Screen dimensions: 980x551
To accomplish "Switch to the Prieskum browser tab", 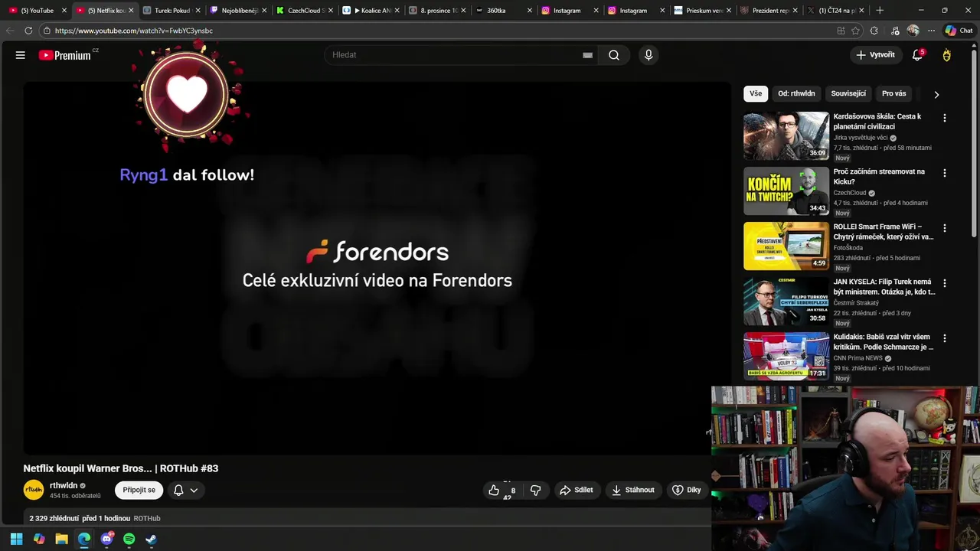I will coord(701,11).
